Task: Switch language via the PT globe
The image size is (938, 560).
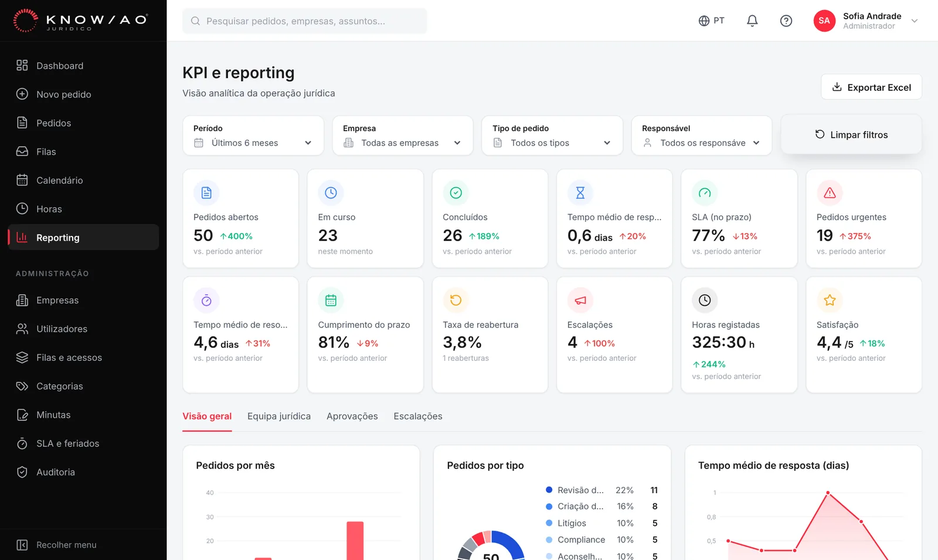Action: coord(712,21)
